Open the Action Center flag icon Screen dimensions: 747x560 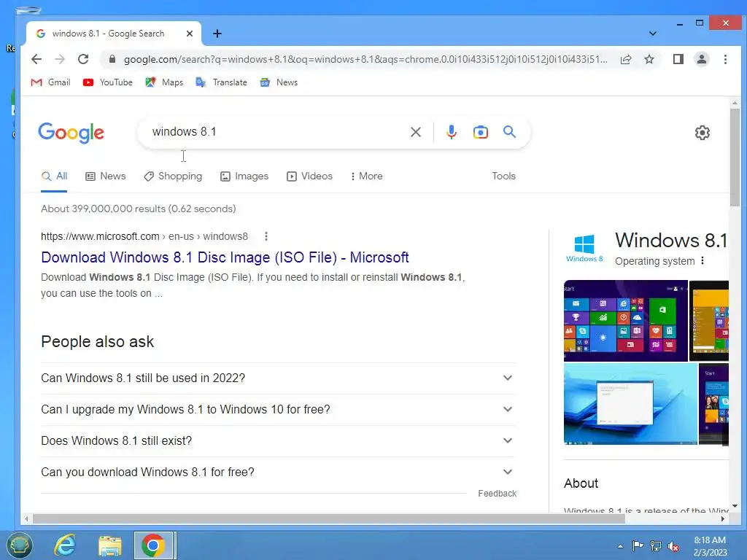click(x=637, y=545)
